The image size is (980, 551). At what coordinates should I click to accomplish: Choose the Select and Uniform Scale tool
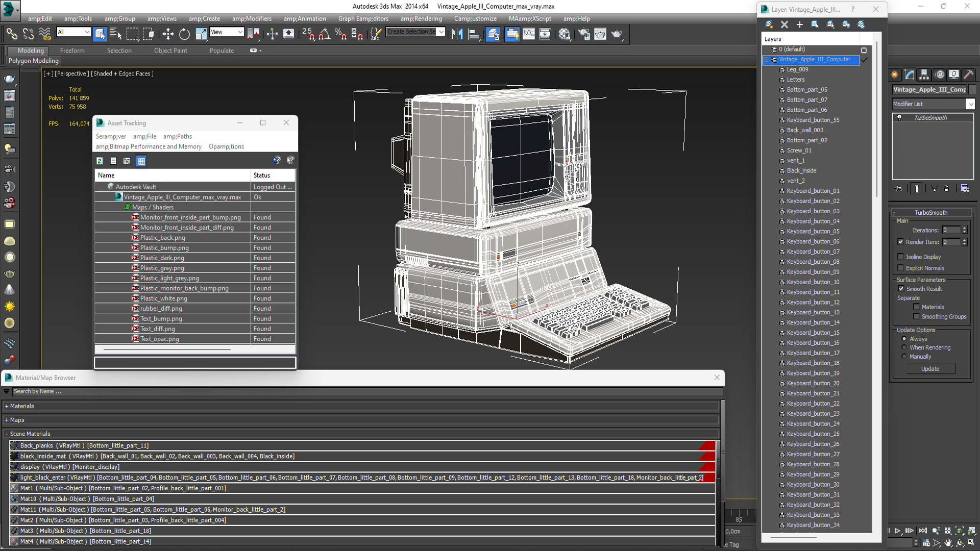tap(201, 34)
